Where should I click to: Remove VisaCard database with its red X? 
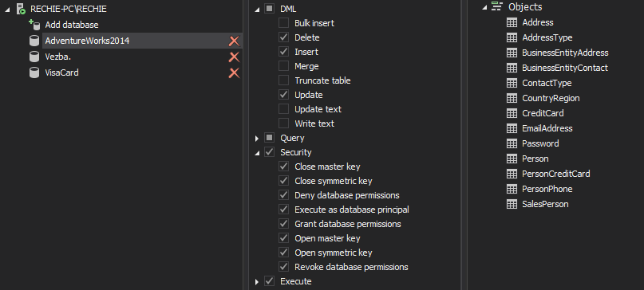click(234, 73)
